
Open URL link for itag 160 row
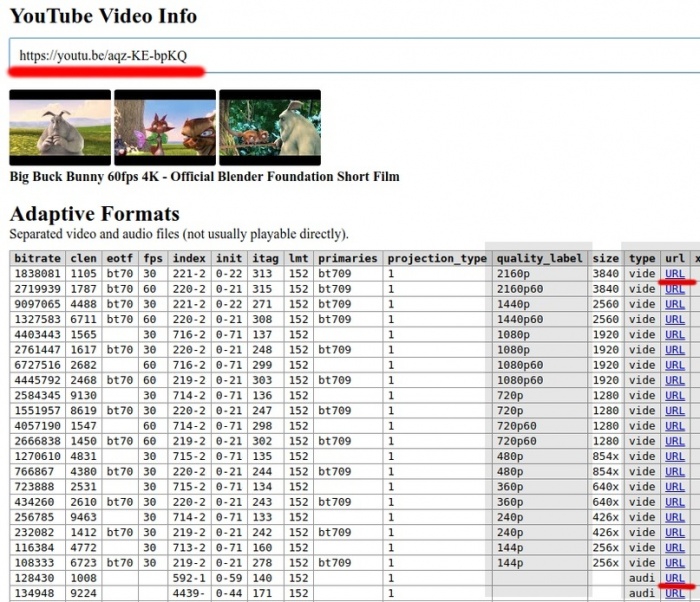point(675,547)
